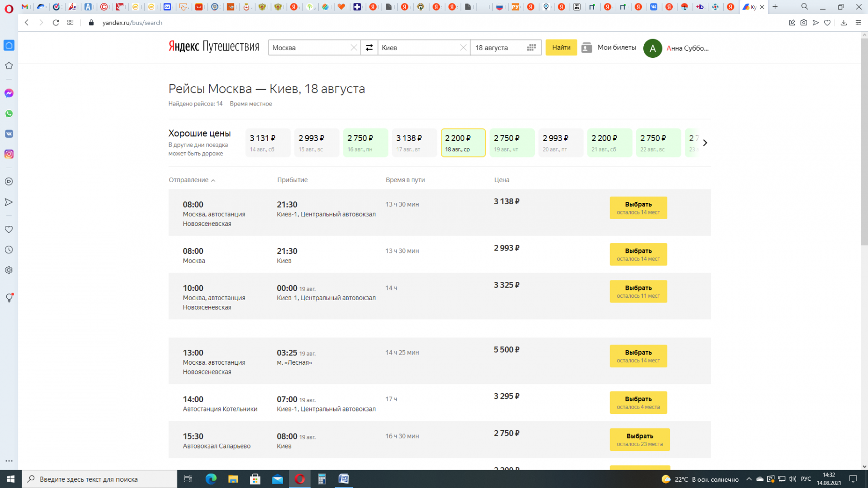The height and width of the screenshot is (488, 868).
Task: Open browser downloads icon
Action: click(844, 23)
